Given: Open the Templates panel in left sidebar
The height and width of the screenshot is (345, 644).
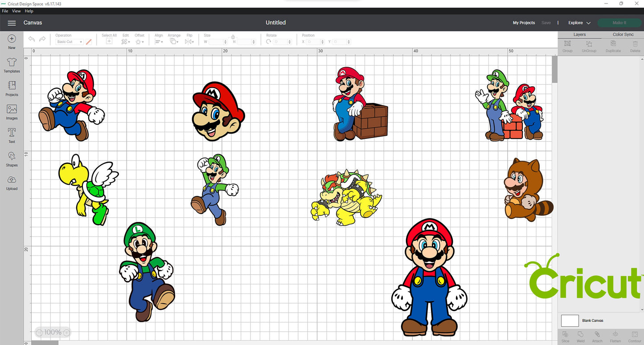Looking at the screenshot, I should tap(12, 65).
